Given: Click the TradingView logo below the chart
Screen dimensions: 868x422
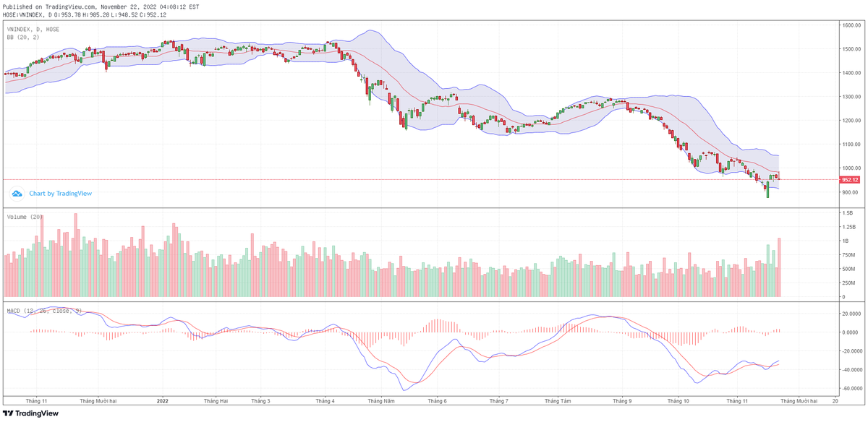Looking at the screenshot, I should (30, 414).
